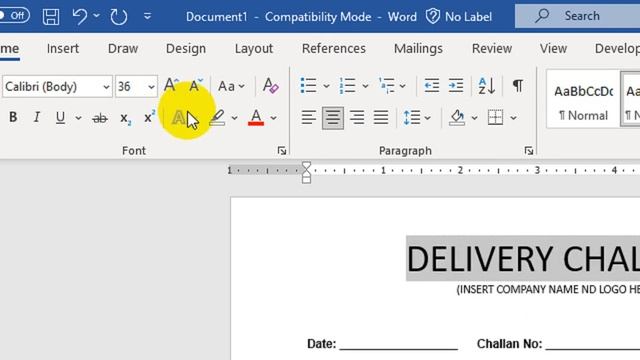This screenshot has width=640, height=360.
Task: Click the Increase Font Size icon
Action: point(171,85)
